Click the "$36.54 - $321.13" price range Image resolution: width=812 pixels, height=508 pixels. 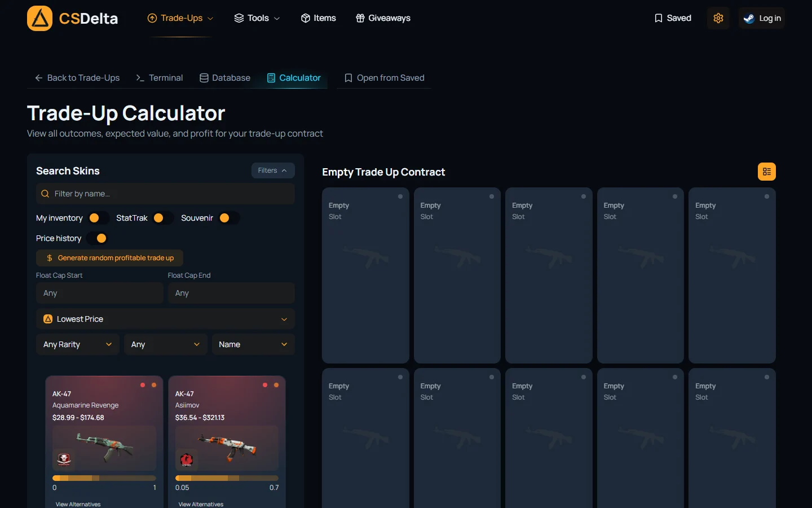tap(200, 418)
